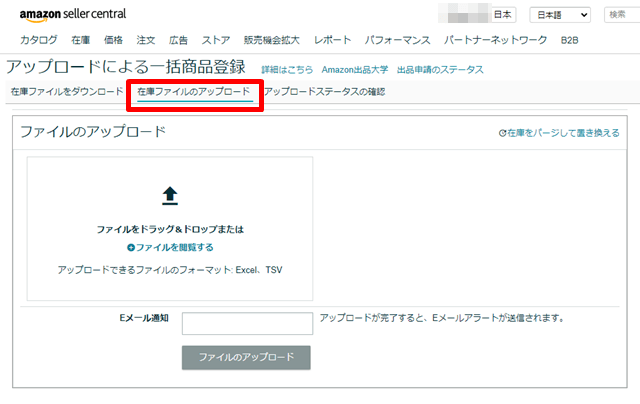Open the 日本語 language dropdown
Screen dimensions: 640x404
coord(558,15)
